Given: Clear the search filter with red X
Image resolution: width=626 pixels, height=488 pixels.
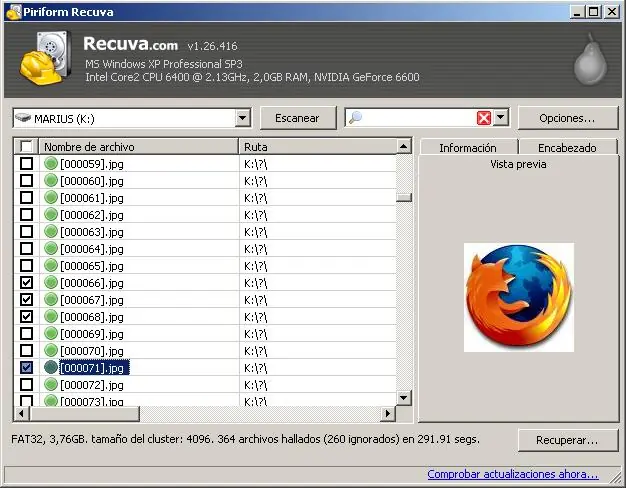Looking at the screenshot, I should 483,118.
